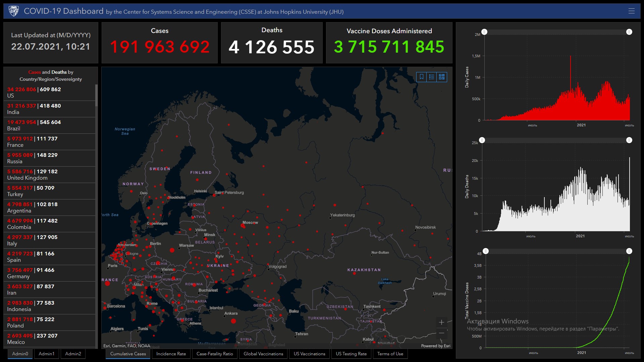This screenshot has height=362, width=644.
Task: Show the map legend list
Action: 432,77
